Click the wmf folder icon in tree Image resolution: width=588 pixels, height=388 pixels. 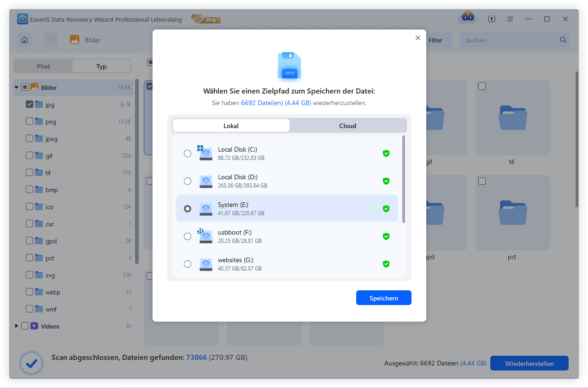pos(39,309)
